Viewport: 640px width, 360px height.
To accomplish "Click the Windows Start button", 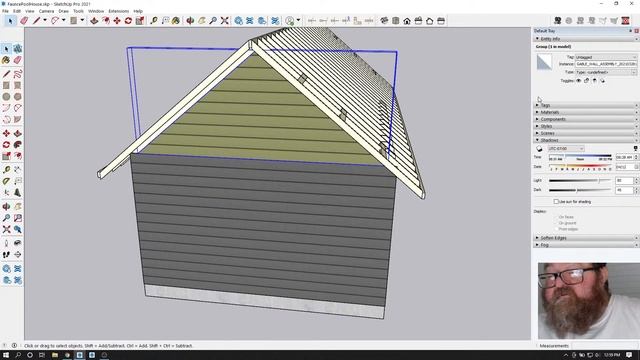I will pyautogui.click(x=6, y=355).
